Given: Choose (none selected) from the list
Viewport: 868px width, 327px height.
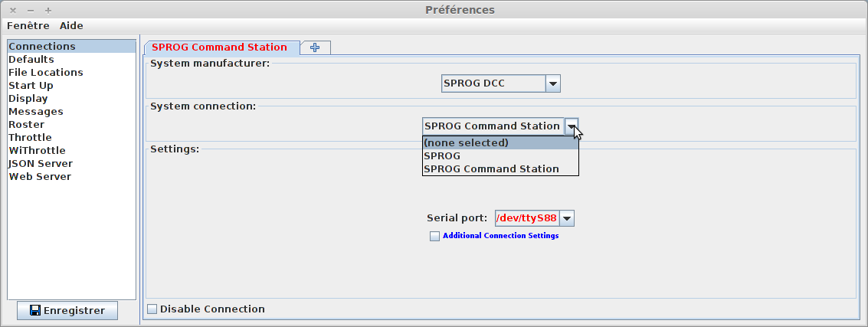Looking at the screenshot, I should coord(500,142).
